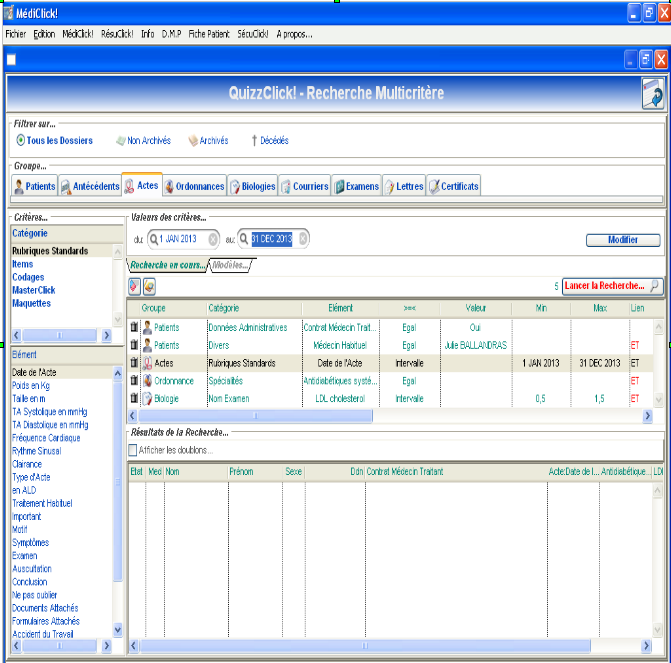Click the second toolbar icon under Recherche en cours

(149, 286)
